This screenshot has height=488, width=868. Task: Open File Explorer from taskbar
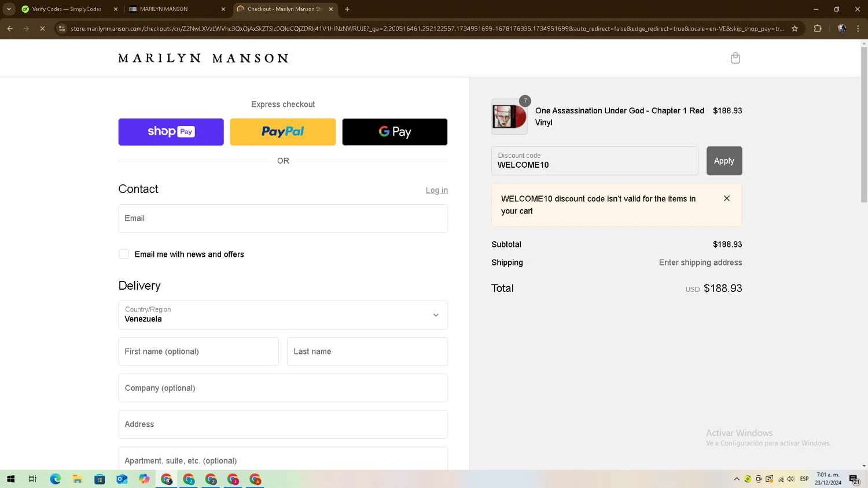tap(78, 479)
